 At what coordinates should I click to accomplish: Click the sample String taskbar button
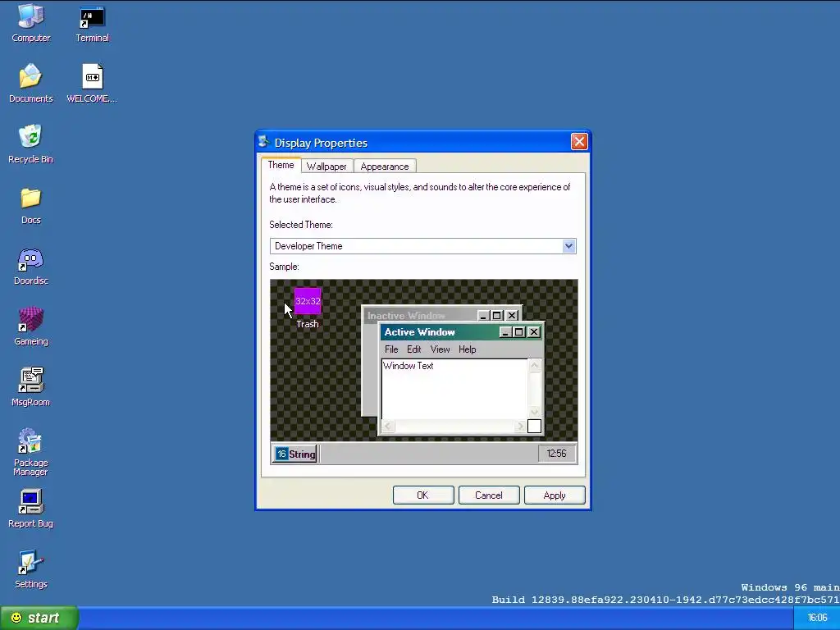[x=295, y=454]
